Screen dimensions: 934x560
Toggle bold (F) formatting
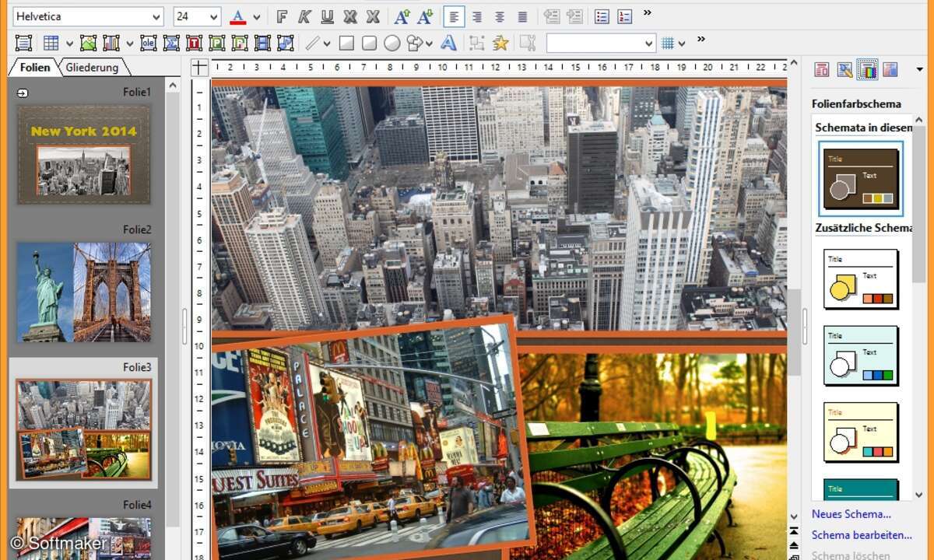(283, 16)
